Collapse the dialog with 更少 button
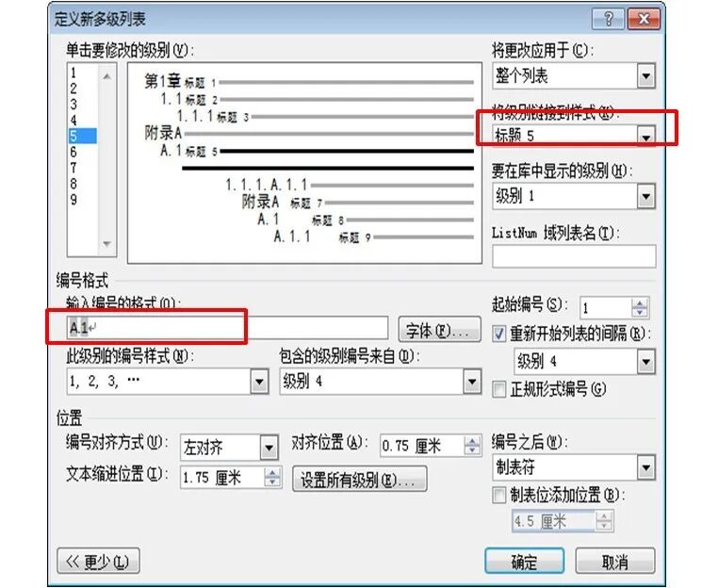 (98, 562)
